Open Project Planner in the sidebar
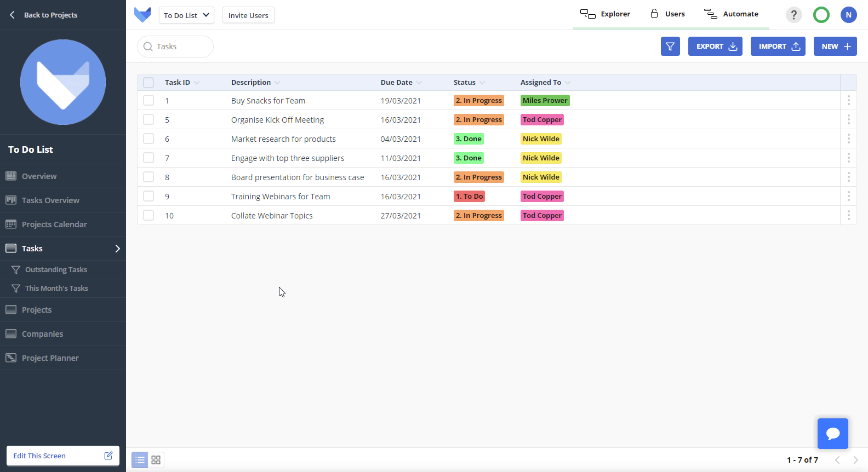The height and width of the screenshot is (472, 868). [x=63, y=358]
